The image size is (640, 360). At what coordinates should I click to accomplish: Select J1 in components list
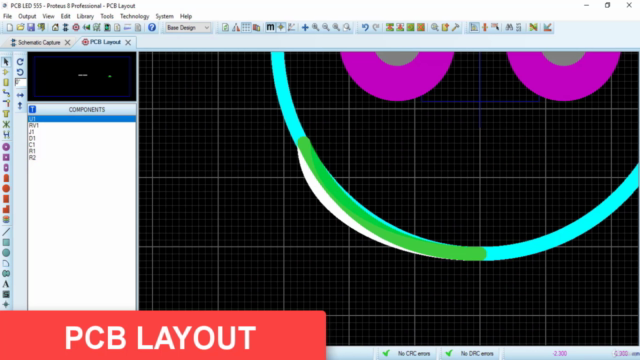[82, 132]
